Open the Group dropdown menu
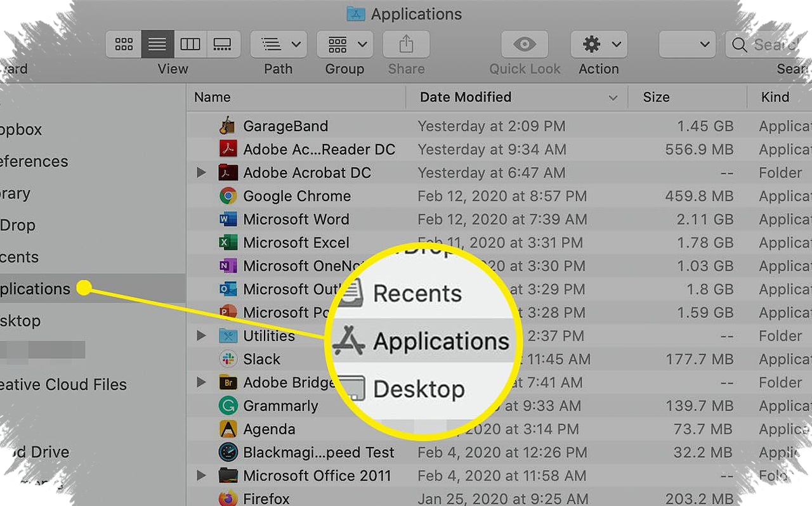Image resolution: width=812 pixels, height=506 pixels. (344, 44)
